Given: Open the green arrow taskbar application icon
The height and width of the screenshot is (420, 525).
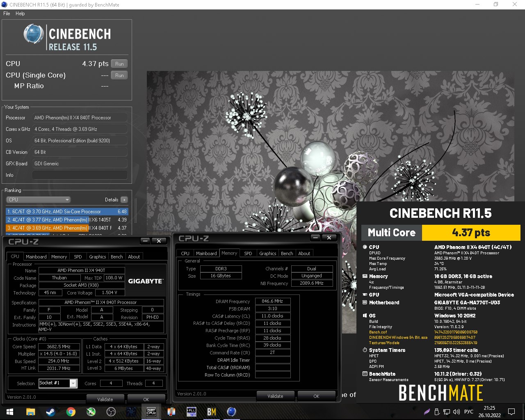Looking at the screenshot, I should click(91, 412).
